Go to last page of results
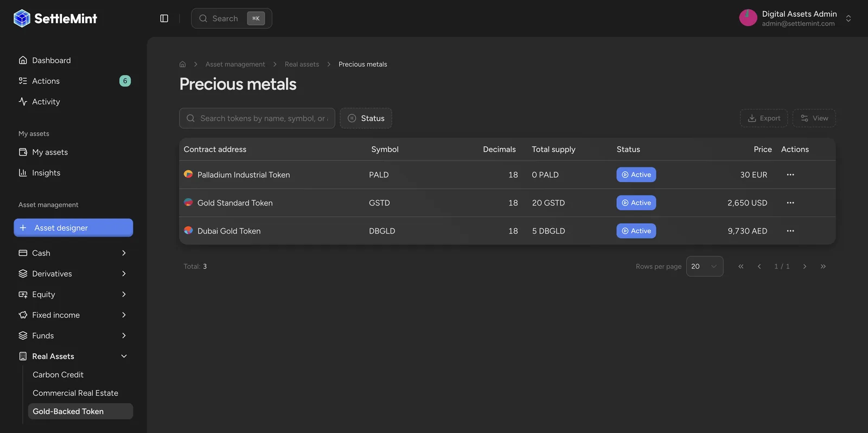 823,267
